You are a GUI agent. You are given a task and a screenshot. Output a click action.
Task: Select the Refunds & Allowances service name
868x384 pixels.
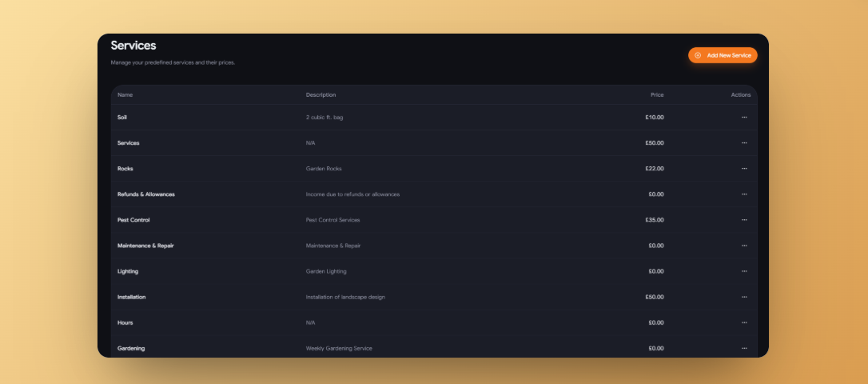point(146,194)
